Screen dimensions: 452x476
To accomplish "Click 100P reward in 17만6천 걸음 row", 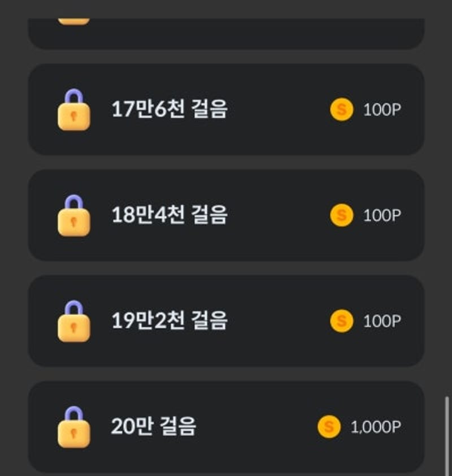I will tap(383, 110).
